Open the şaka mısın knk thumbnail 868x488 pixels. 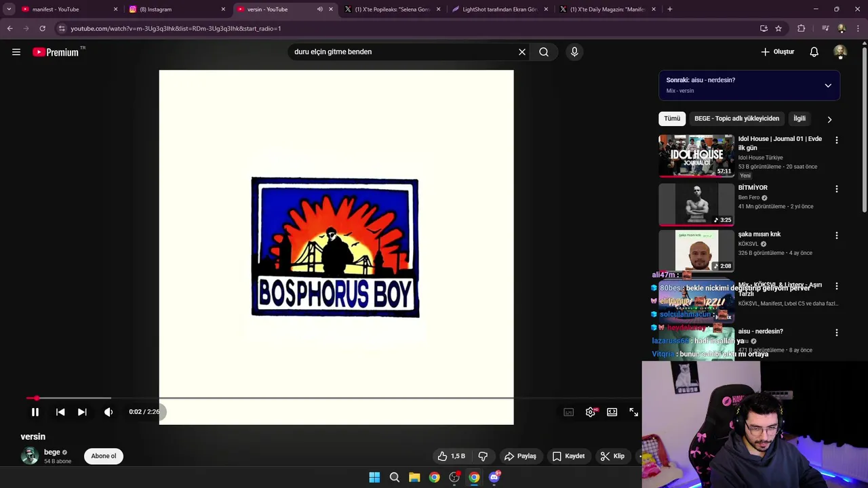(696, 251)
